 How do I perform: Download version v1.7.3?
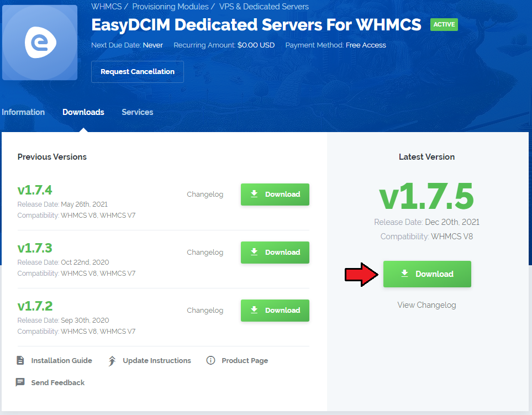click(275, 253)
